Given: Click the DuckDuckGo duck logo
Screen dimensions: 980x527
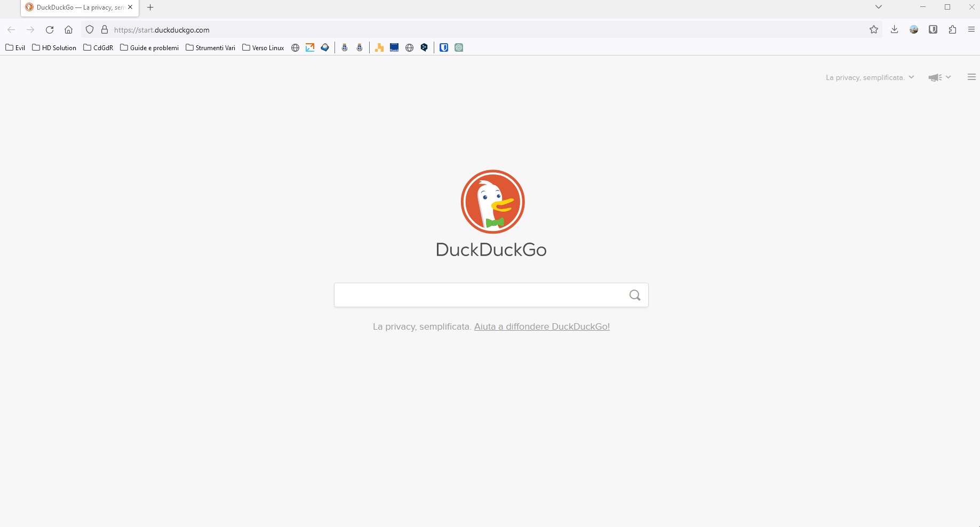Looking at the screenshot, I should click(x=492, y=202).
